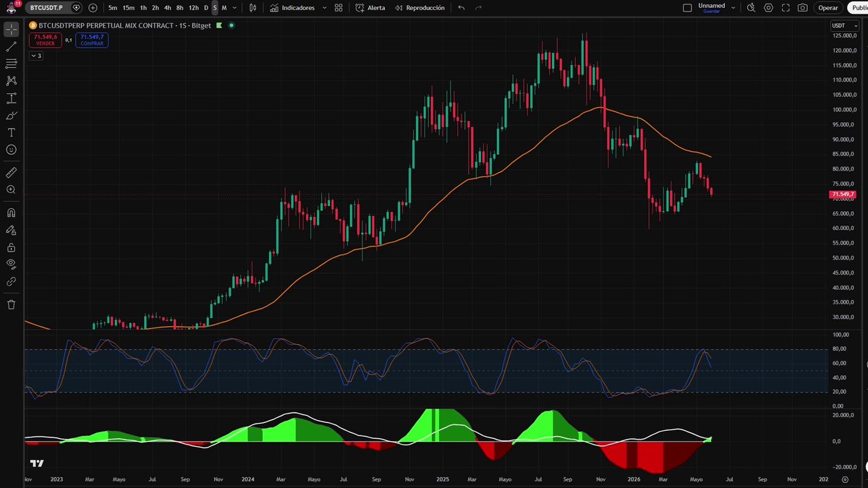Toggle the drawings sync link icon
The image size is (868, 488).
click(x=12, y=281)
